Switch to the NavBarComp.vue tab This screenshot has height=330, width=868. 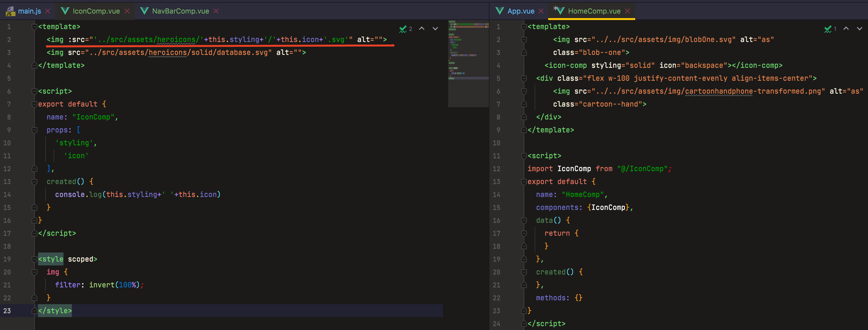(180, 11)
